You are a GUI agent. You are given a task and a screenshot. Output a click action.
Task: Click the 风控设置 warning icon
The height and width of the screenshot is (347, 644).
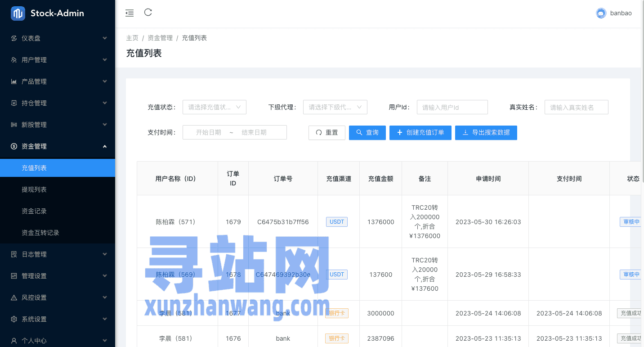(14, 297)
